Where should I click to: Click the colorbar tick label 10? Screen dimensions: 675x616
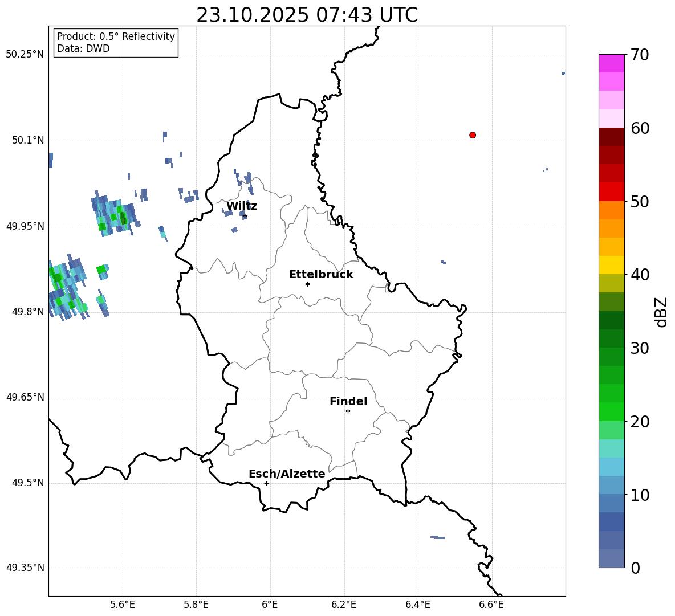pos(640,495)
